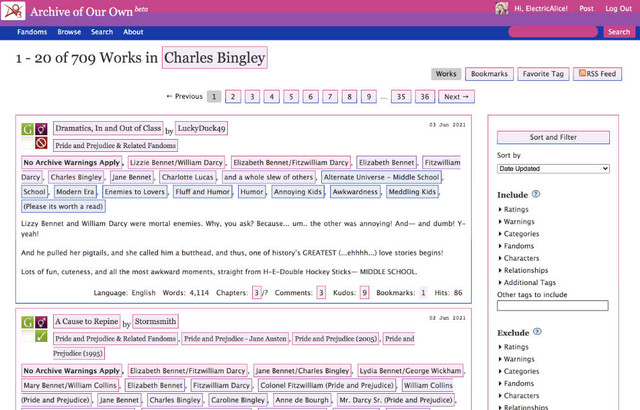The height and width of the screenshot is (410, 640).
Task: Click the Sort and Filter button
Action: pyautogui.click(x=553, y=137)
